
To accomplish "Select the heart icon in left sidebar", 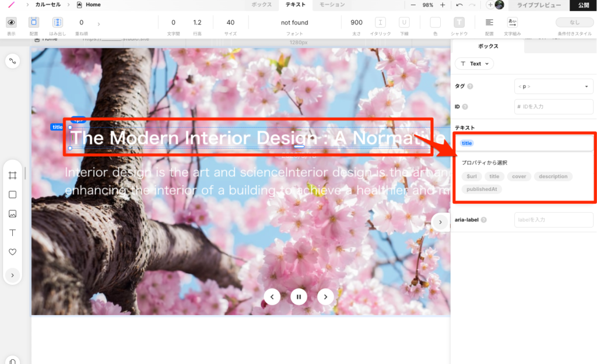I will [13, 252].
